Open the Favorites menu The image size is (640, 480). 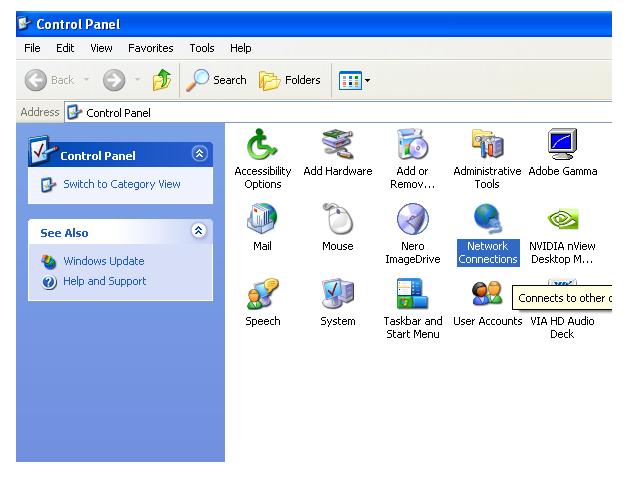(150, 48)
